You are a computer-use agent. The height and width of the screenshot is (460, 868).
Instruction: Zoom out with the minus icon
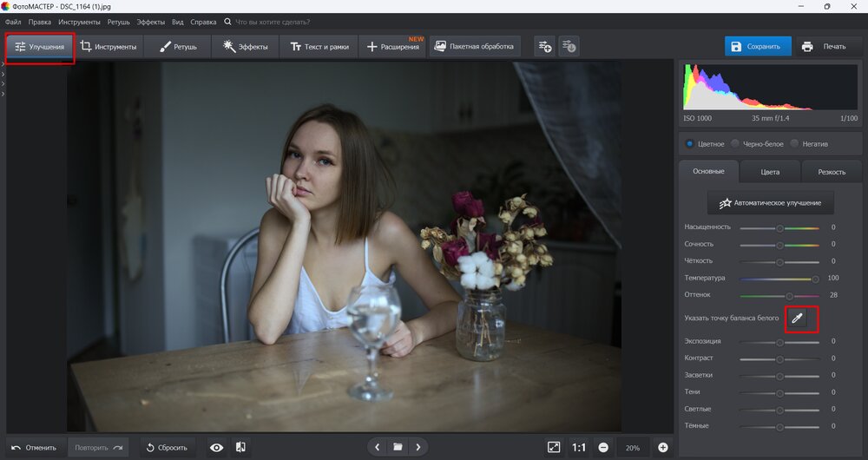click(x=602, y=447)
